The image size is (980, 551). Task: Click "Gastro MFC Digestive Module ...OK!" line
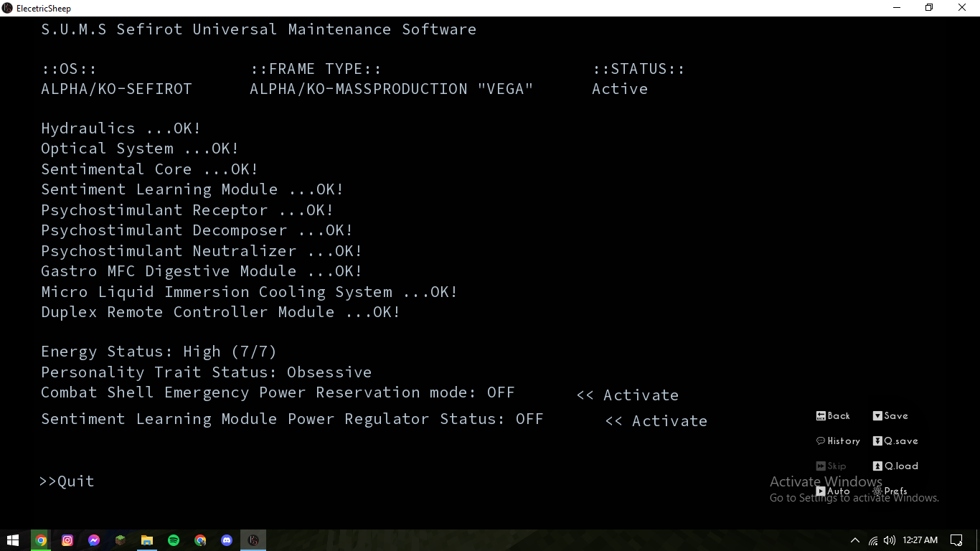point(202,271)
